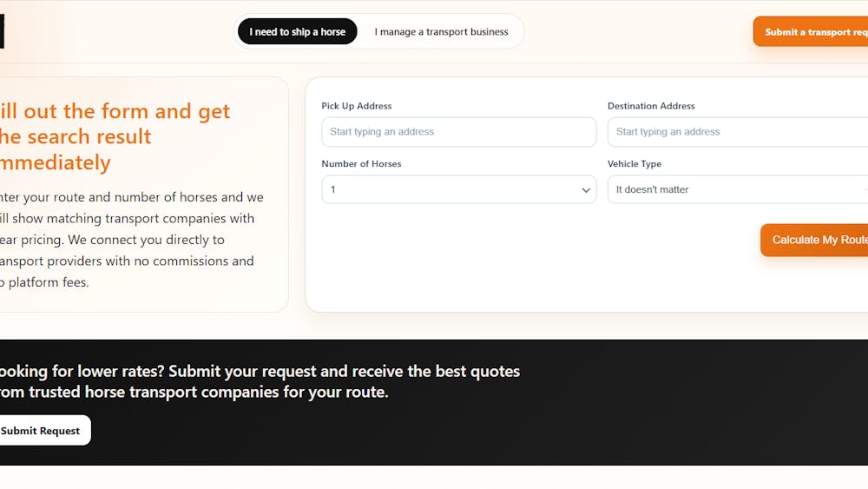Click the 'Number of Horses' field label
Viewport: 868px width, 489px height.
pos(361,164)
